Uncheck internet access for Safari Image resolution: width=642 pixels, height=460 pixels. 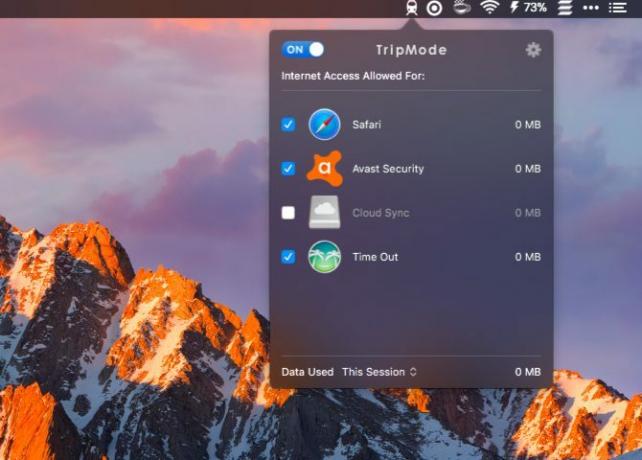coord(288,124)
